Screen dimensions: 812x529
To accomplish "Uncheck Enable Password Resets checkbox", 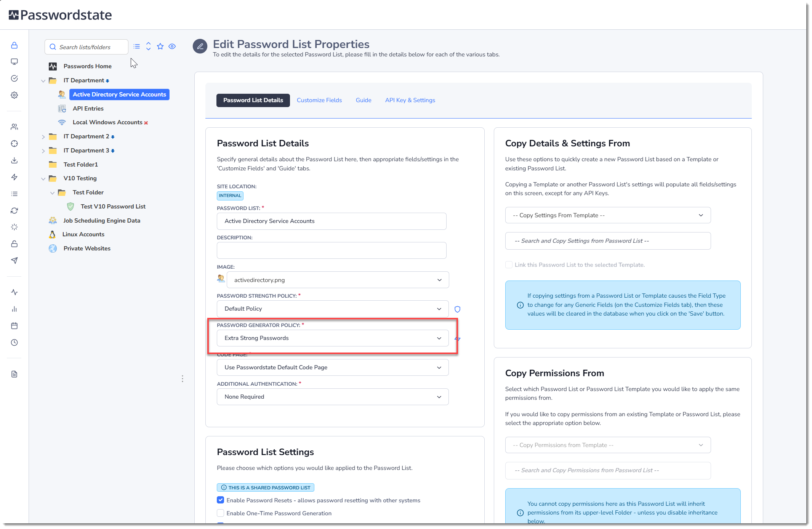I will 220,500.
